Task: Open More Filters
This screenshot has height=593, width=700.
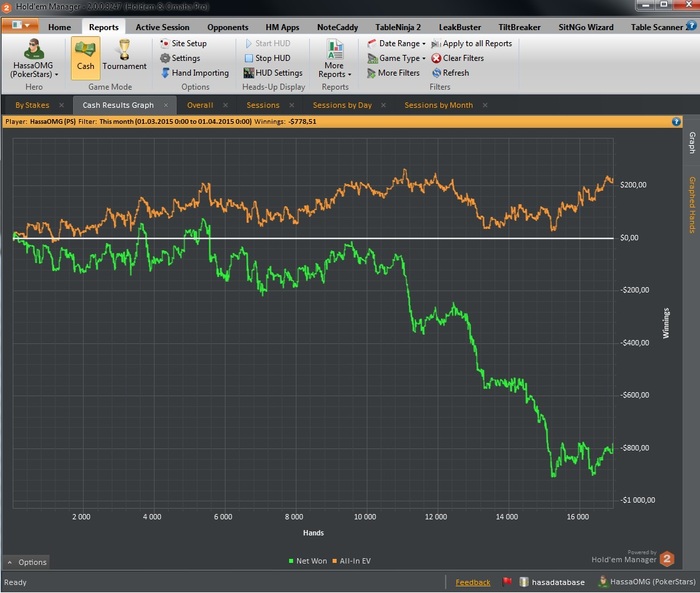Action: coord(393,73)
